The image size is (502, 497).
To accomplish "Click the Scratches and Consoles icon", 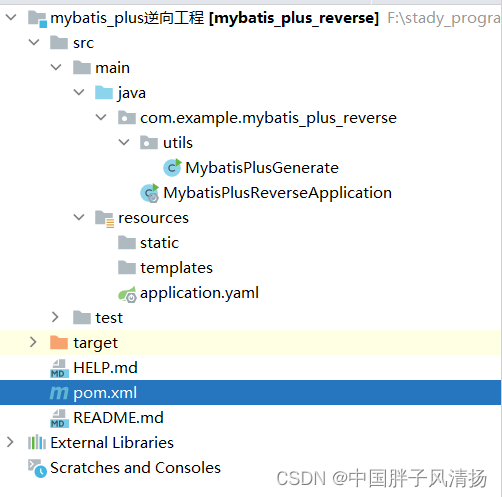I will (37, 468).
